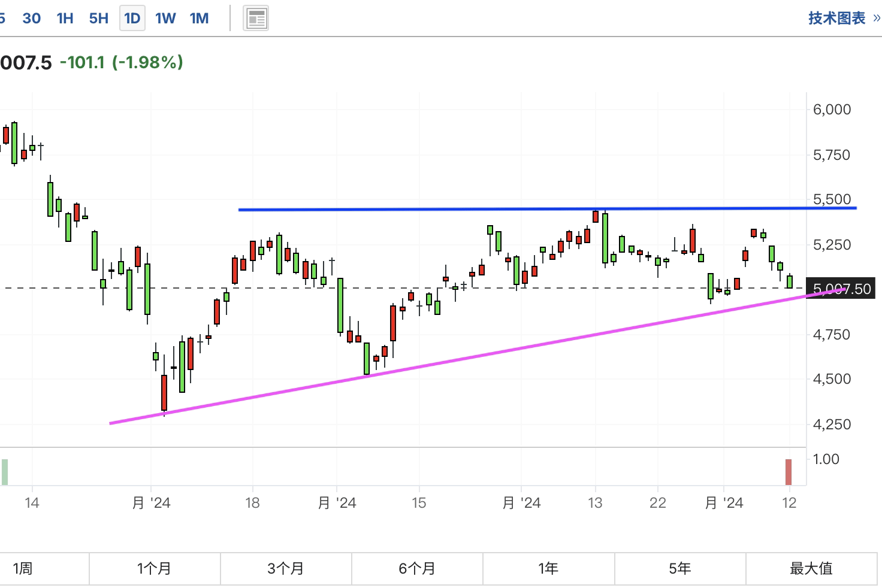Click the 4,250 price axis label
882x588 pixels.
[832, 425]
